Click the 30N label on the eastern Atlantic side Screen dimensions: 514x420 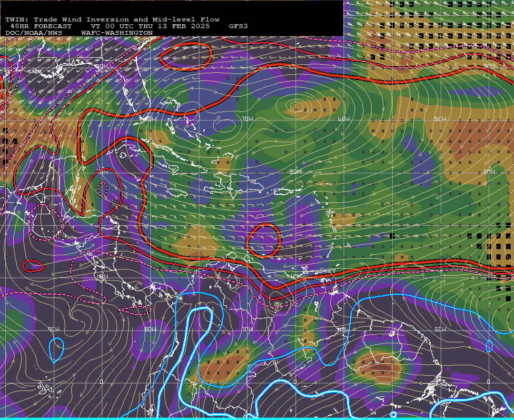(x=489, y=66)
